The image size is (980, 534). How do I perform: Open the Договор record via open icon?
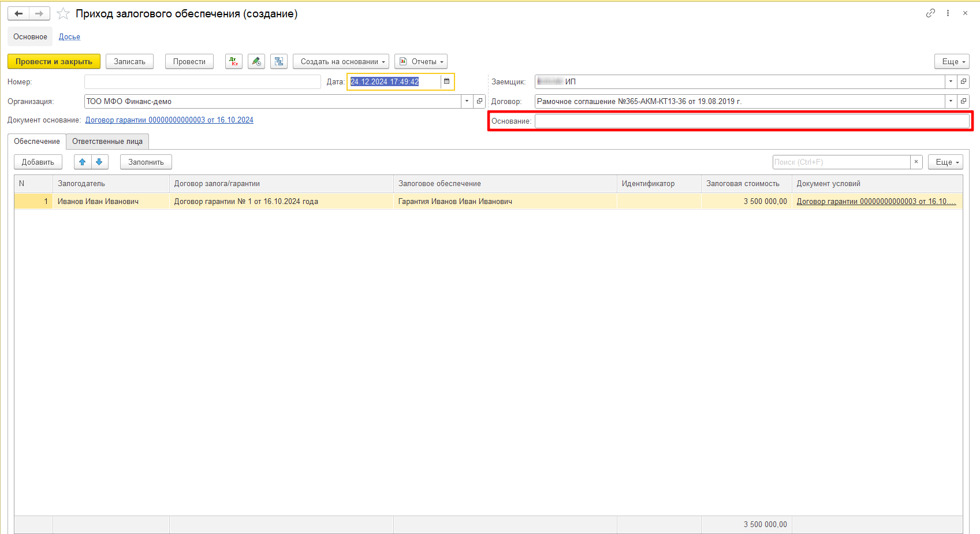(x=963, y=101)
